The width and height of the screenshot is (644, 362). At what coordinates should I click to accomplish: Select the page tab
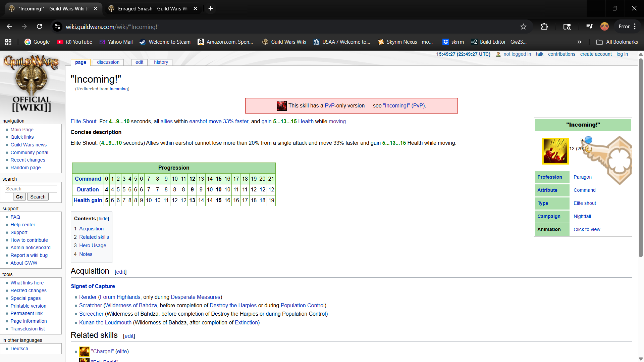click(x=80, y=62)
